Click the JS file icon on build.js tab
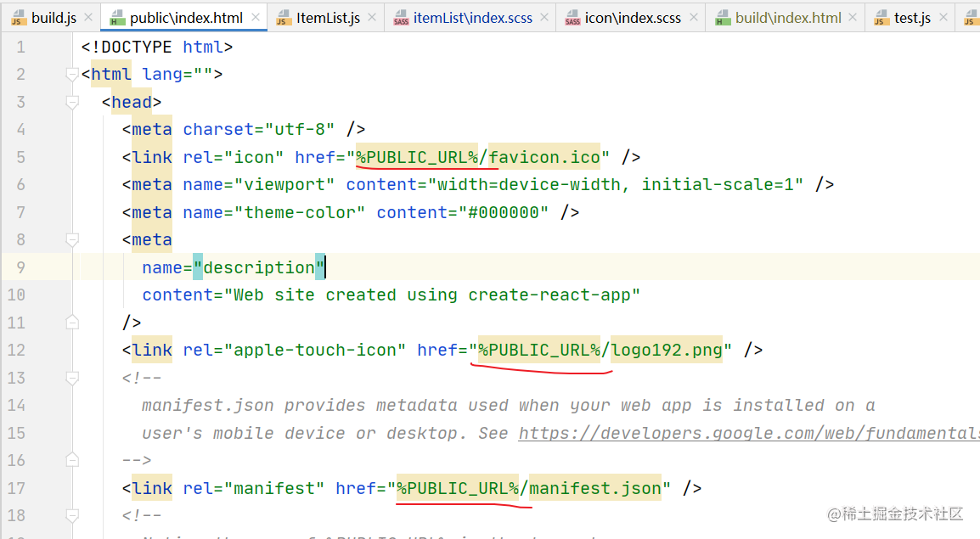980x539 pixels. pyautogui.click(x=18, y=18)
